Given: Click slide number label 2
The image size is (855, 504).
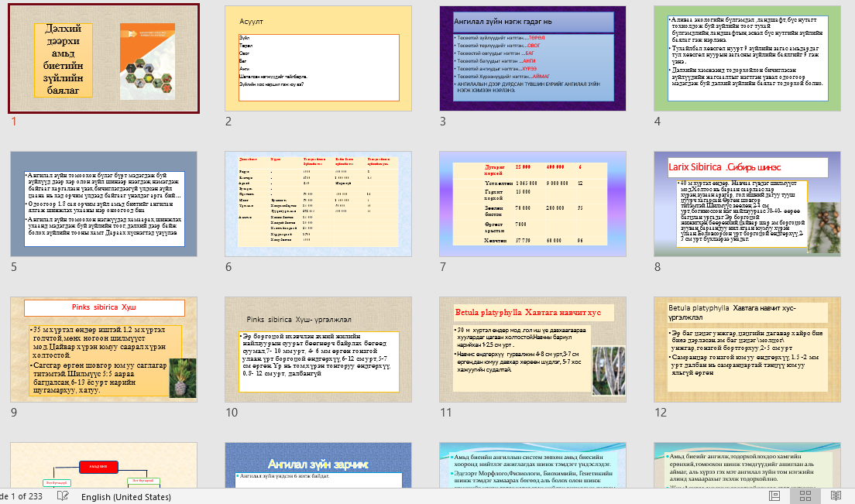Looking at the screenshot, I should 228,122.
